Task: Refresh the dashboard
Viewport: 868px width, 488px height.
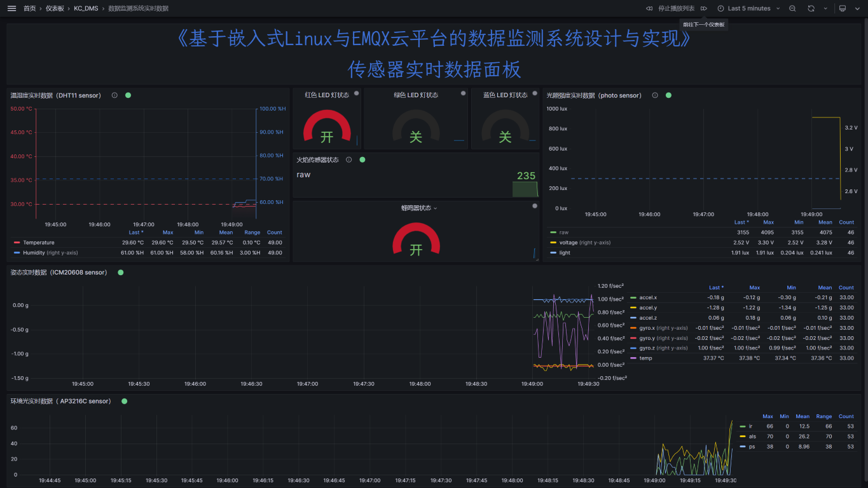Action: point(811,8)
